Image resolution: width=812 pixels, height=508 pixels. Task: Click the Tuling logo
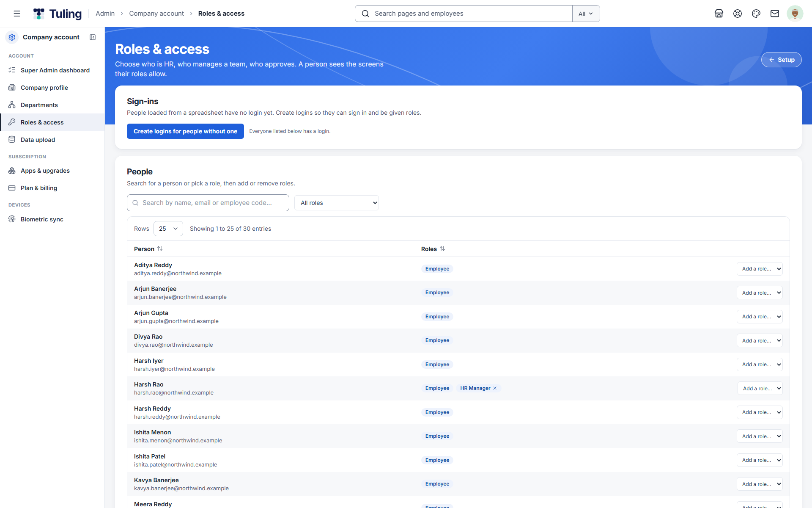coord(58,14)
